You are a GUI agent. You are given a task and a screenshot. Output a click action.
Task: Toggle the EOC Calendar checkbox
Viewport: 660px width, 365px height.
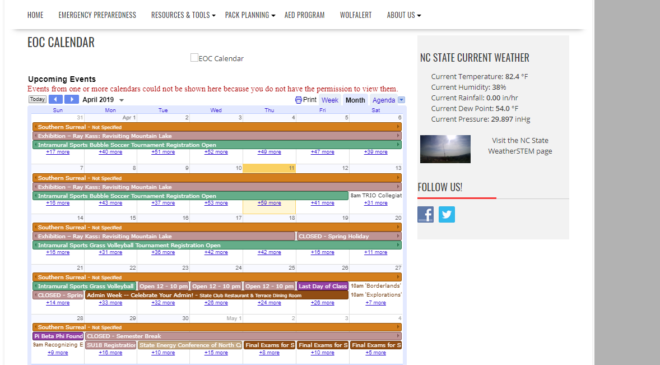[x=194, y=58]
